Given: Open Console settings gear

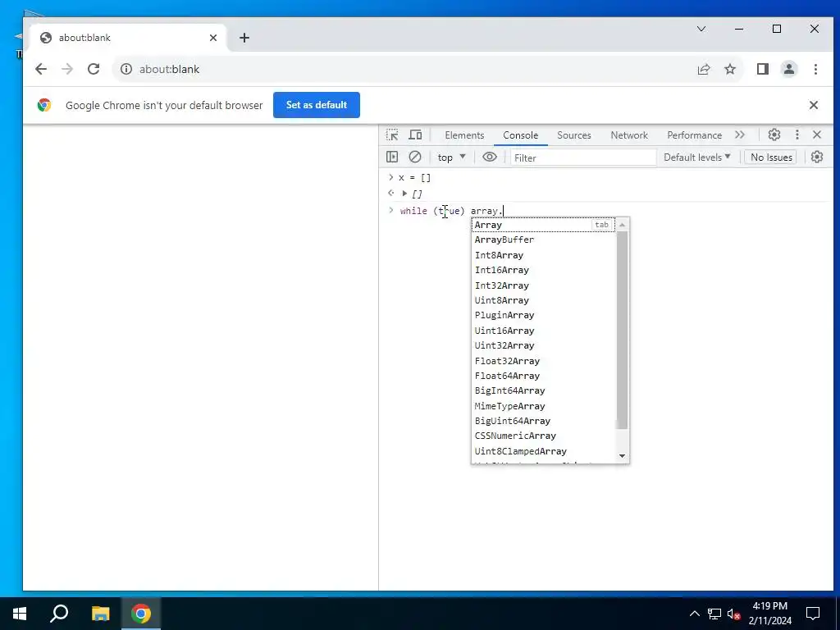Looking at the screenshot, I should point(817,157).
